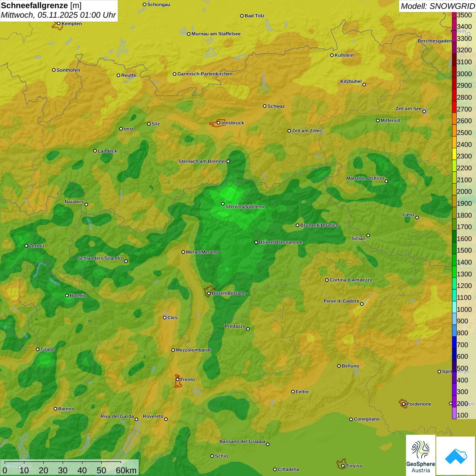The width and height of the screenshot is (476, 476).
Task: Select the Trento city marker dot
Action: [177, 379]
